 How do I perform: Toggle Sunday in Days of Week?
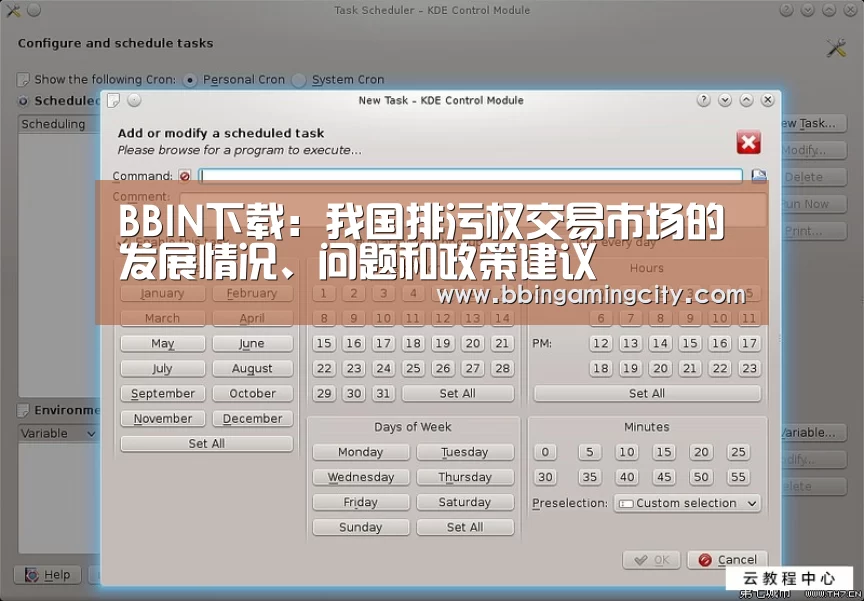(x=360, y=527)
